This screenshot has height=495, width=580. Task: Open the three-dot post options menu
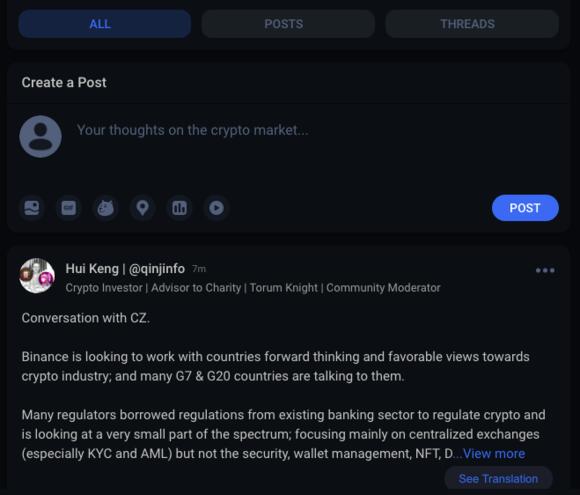tap(545, 270)
